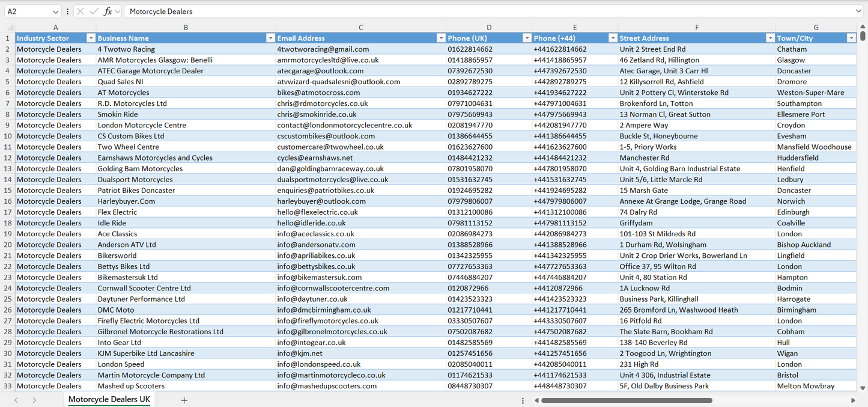Select cell Harleybuyer.Com

tap(186, 201)
